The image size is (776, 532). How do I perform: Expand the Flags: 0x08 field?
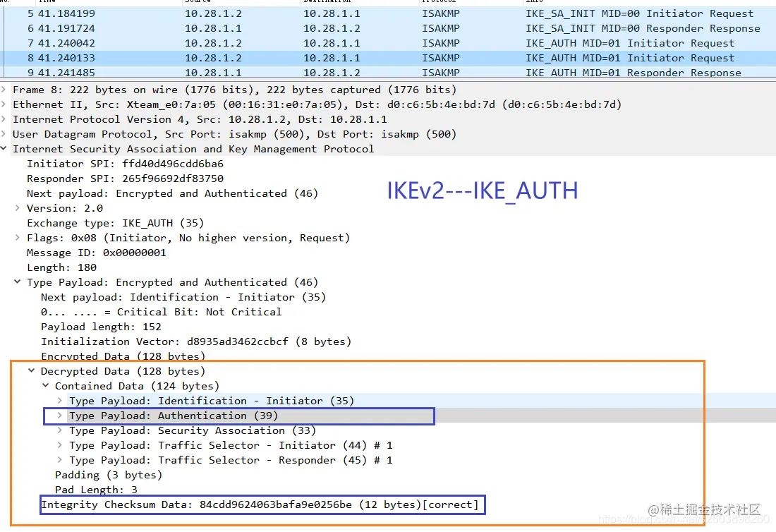click(18, 238)
